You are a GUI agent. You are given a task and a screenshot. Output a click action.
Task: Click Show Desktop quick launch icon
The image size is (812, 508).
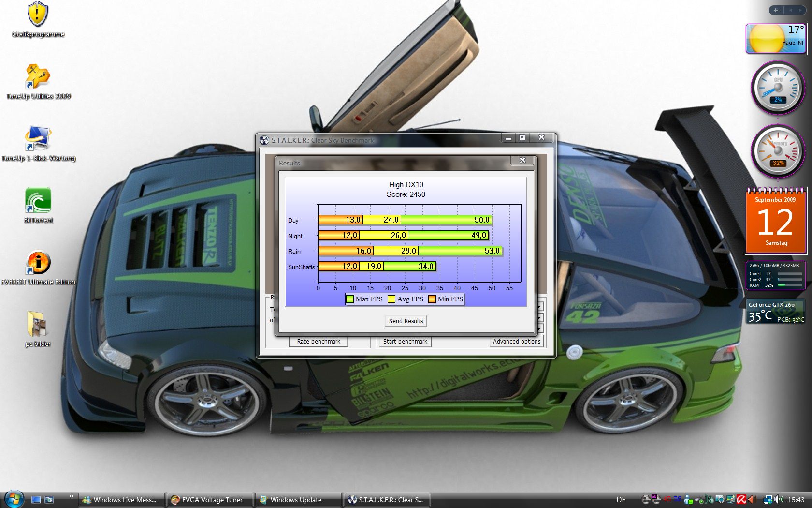[36, 500]
